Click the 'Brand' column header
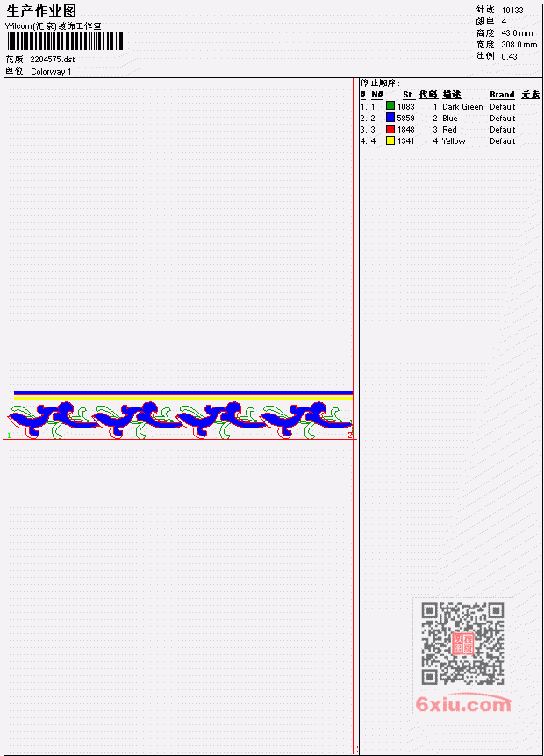This screenshot has height=756, width=544. (502, 95)
